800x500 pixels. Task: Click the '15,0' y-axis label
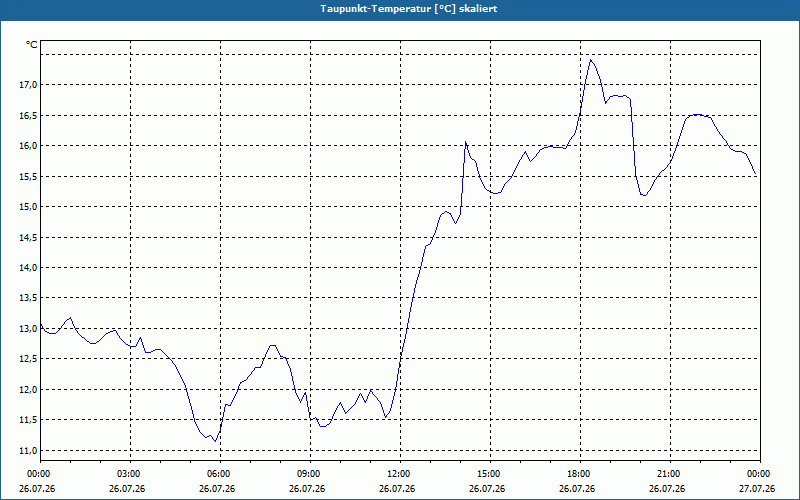(28, 207)
